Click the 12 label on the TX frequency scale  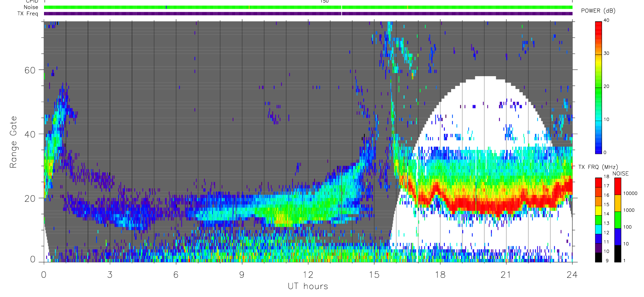click(x=606, y=233)
